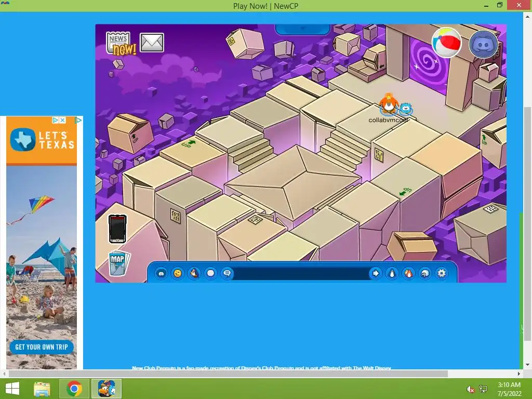Click the scroll down arrow
The image size is (532, 399).
[x=527, y=365]
